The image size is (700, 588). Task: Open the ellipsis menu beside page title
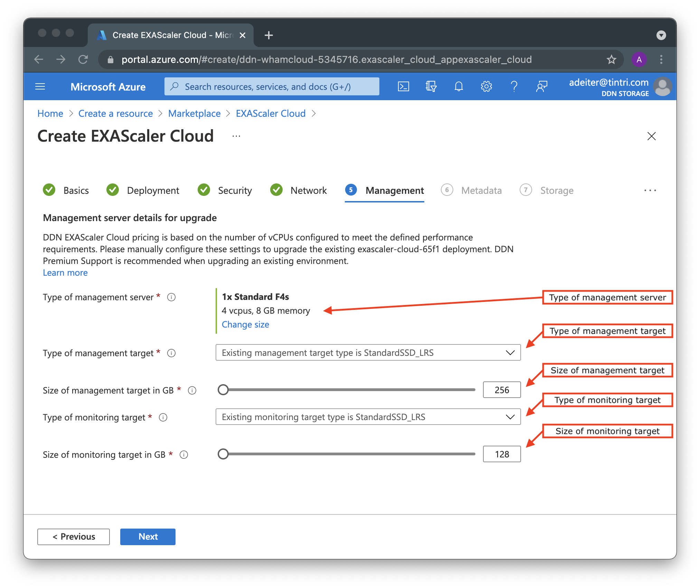click(236, 136)
